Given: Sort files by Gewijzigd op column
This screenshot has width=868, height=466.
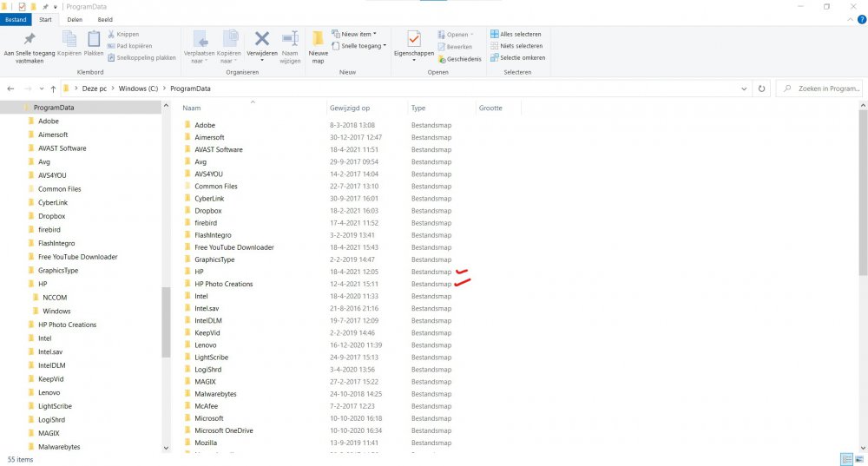Looking at the screenshot, I should click(350, 108).
